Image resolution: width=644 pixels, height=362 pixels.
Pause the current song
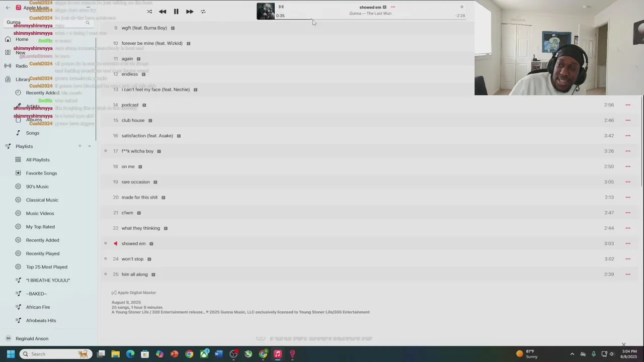pos(176,12)
